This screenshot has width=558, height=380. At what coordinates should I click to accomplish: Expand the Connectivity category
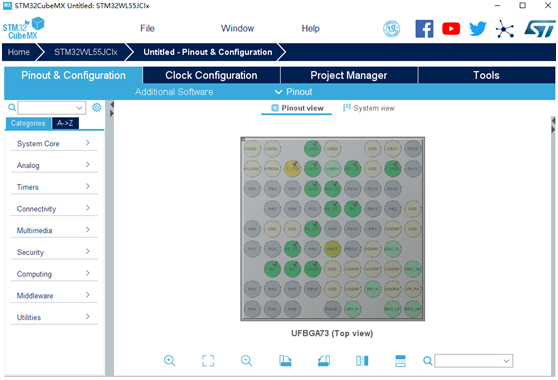(x=54, y=209)
